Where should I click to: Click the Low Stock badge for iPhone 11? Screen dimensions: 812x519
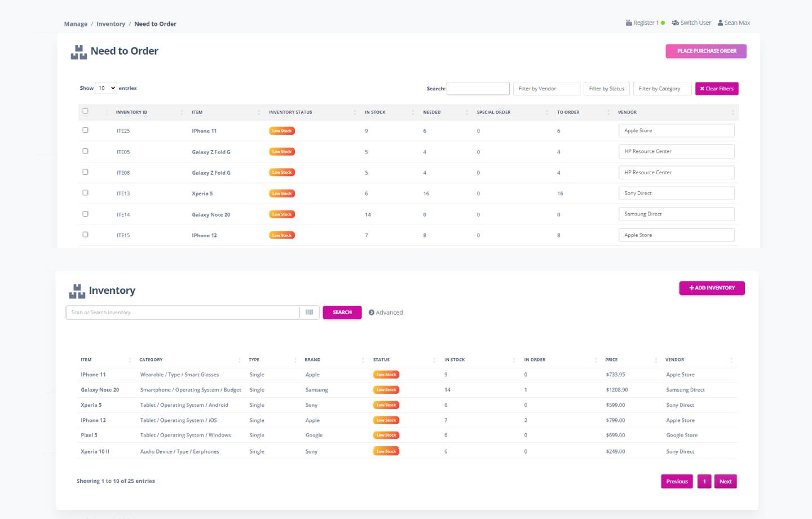click(282, 131)
